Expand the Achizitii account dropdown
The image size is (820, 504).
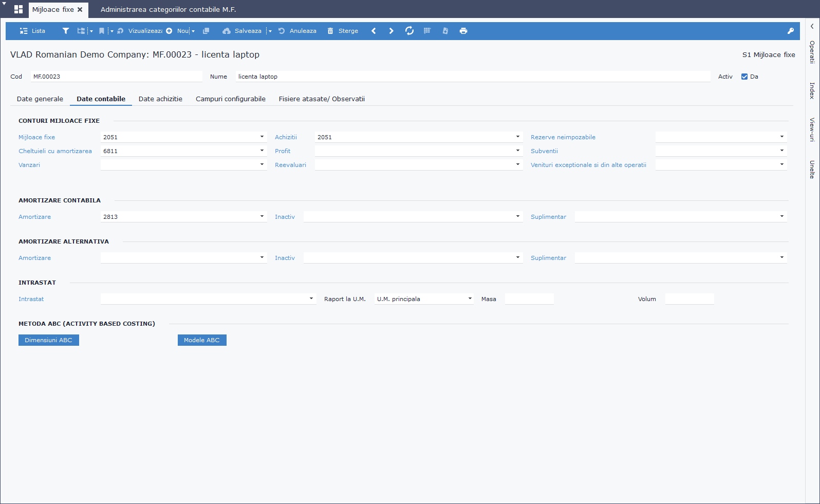coord(518,137)
